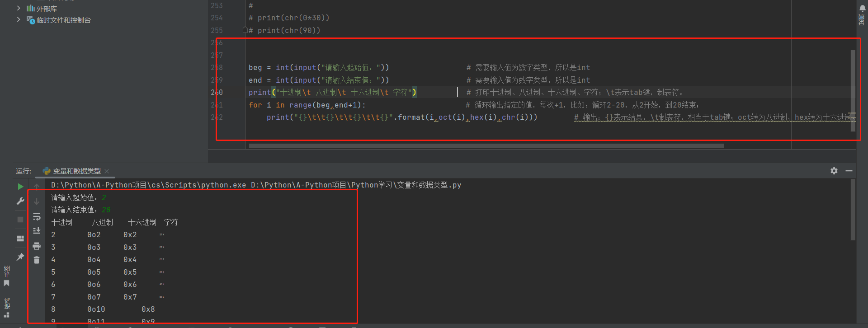Viewport: 868px width, 328px height.
Task: Open the 结构 structure side panel
Action: tap(7, 307)
